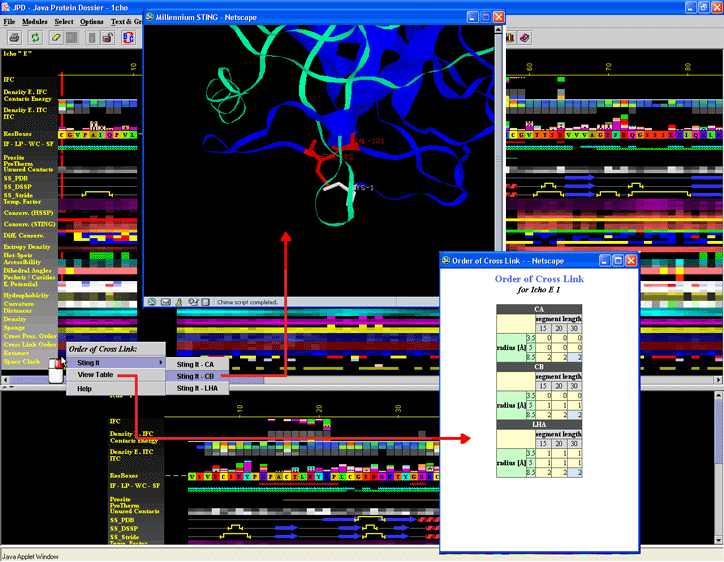
Task: Click the Netscape logo in Millennium STING title bar
Action: click(x=150, y=17)
